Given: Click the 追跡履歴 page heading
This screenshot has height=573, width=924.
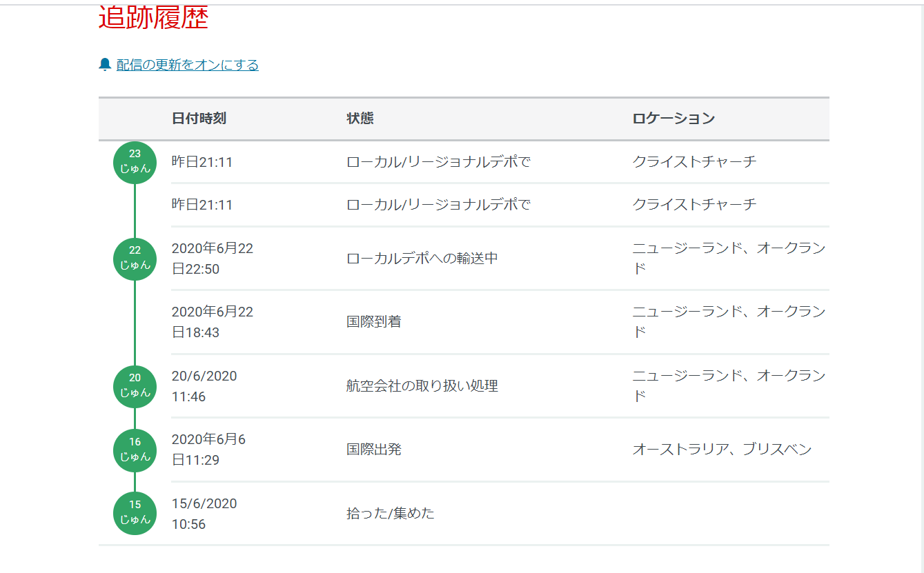Looking at the screenshot, I should tap(153, 18).
